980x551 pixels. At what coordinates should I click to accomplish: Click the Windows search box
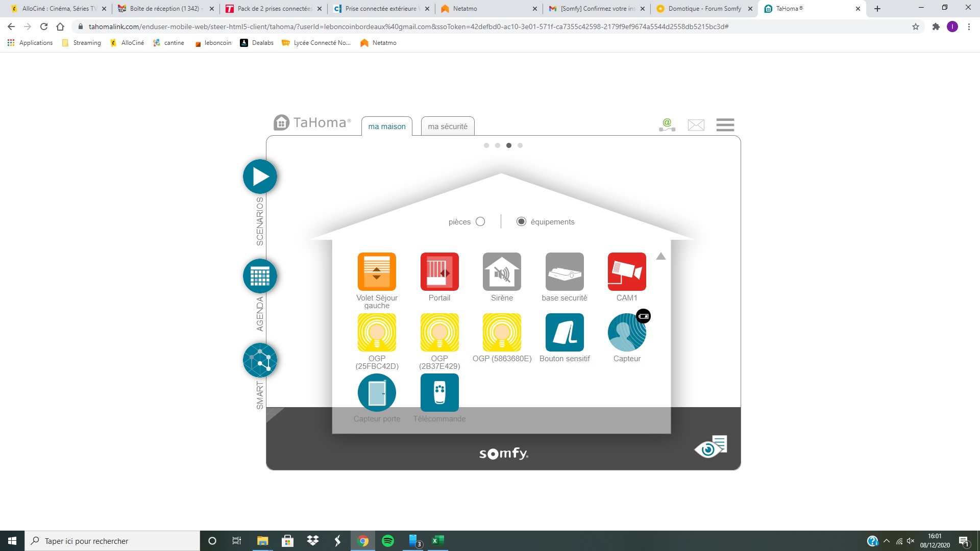(x=112, y=541)
